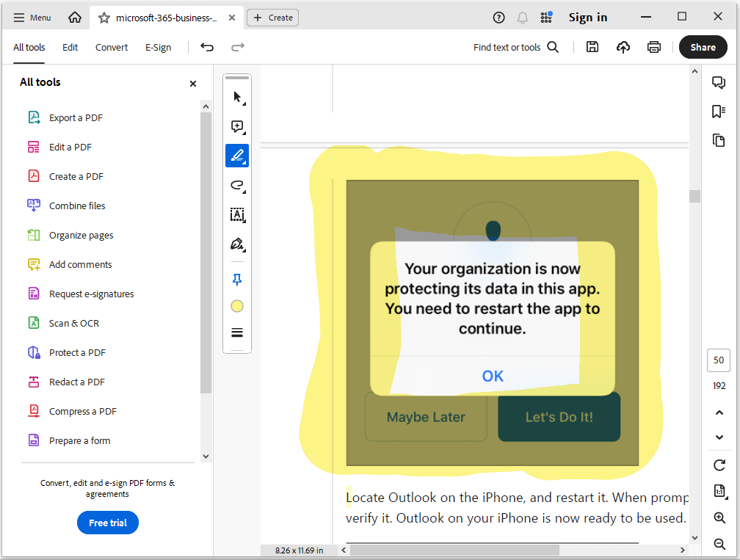The width and height of the screenshot is (740, 560).
Task: Click the Create new tab button
Action: (x=273, y=18)
